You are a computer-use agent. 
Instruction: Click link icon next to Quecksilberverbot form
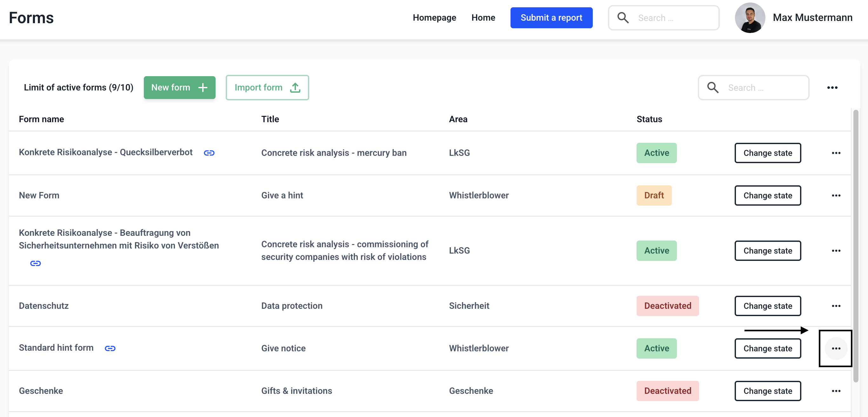click(209, 153)
